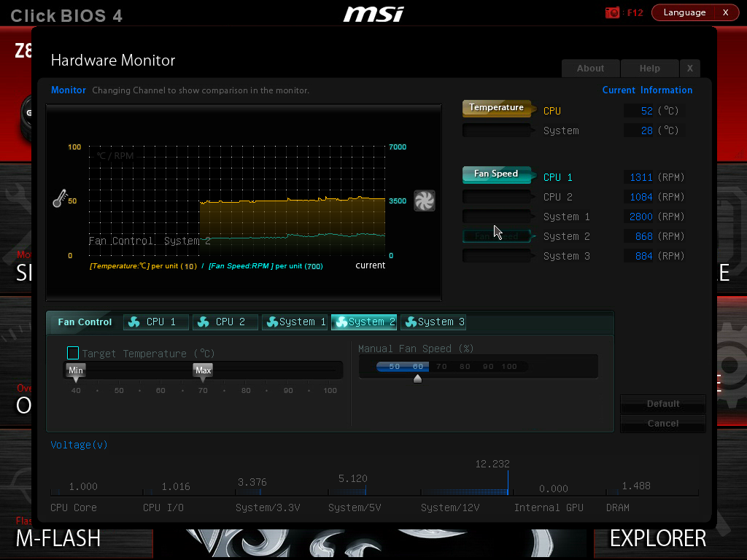Click the CPU 1 fan speed value 1311

coord(640,177)
